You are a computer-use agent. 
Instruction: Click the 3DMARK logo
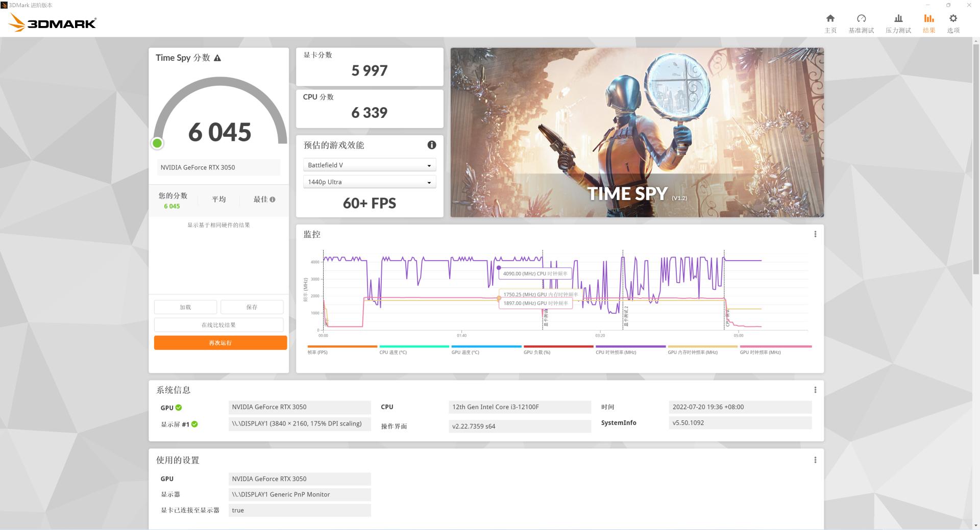pos(51,22)
